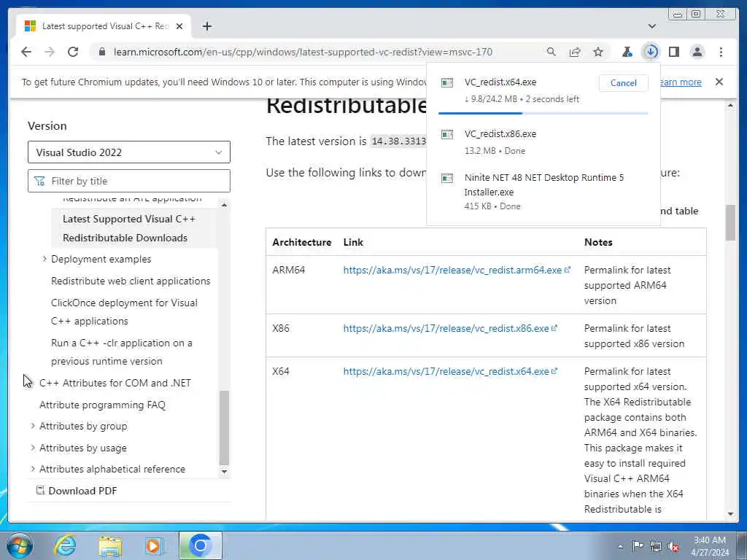The height and width of the screenshot is (560, 747).
Task: Click the VC_redist.x86.exe file icon
Action: tap(447, 134)
